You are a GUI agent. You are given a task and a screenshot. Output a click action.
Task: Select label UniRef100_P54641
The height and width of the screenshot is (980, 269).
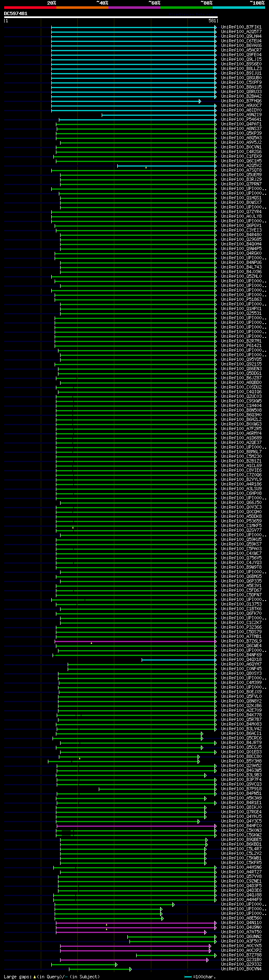[241, 120]
